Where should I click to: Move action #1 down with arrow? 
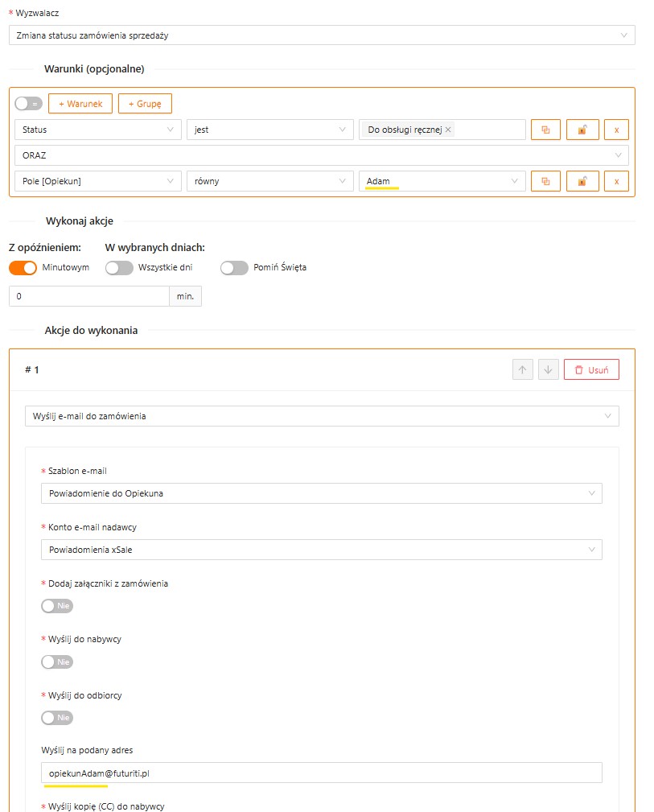(x=549, y=370)
